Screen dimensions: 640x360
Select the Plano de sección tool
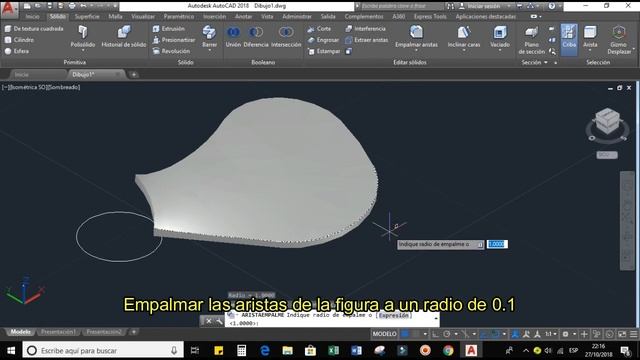pos(531,40)
